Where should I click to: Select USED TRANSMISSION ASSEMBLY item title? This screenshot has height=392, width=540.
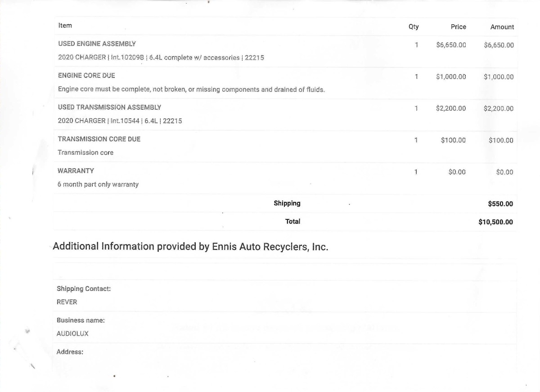[x=109, y=107]
